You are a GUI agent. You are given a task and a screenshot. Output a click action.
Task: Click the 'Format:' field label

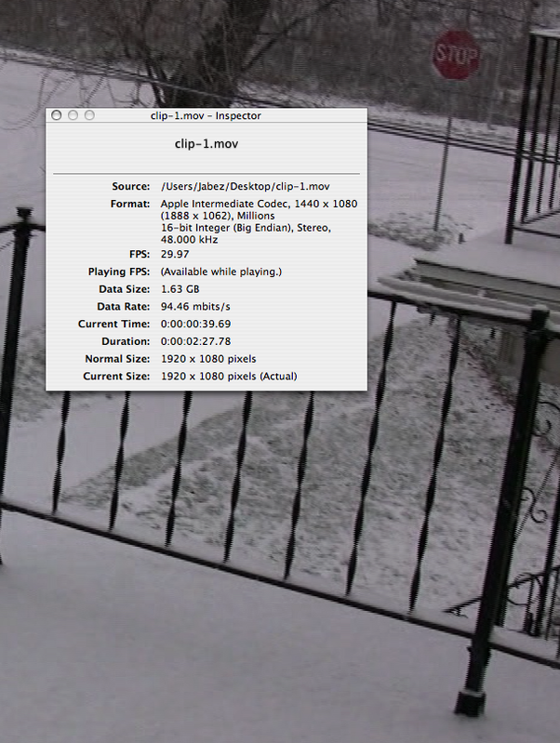131,204
